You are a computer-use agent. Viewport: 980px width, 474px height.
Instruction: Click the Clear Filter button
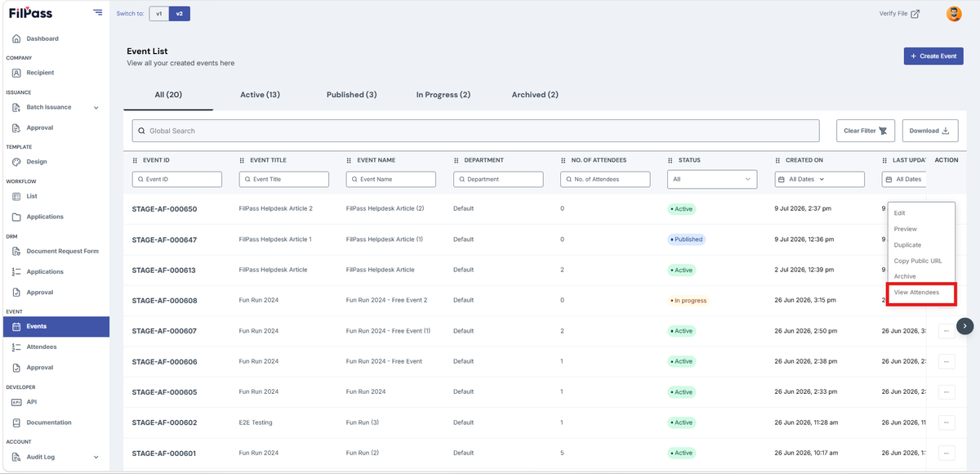coord(866,131)
